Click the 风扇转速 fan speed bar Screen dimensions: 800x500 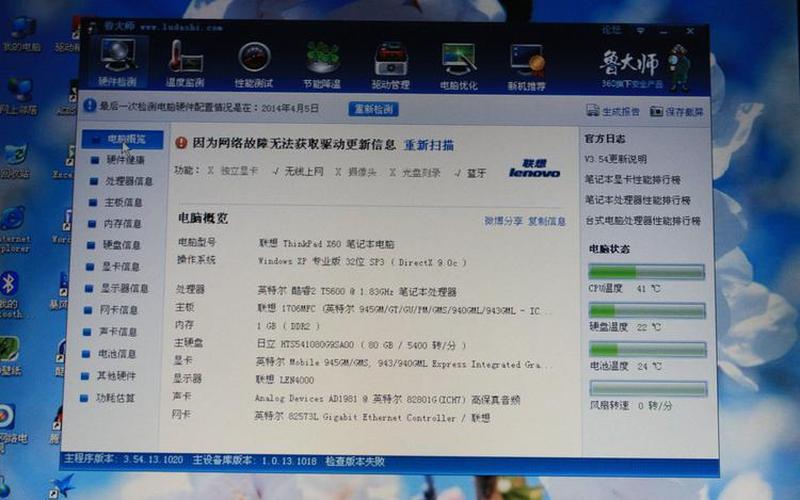pos(648,389)
